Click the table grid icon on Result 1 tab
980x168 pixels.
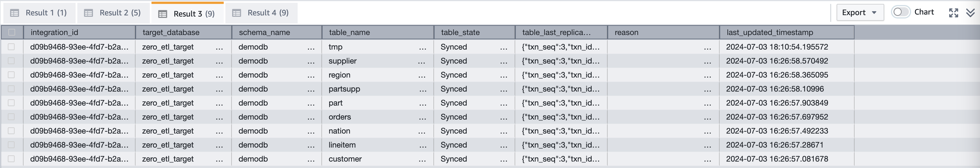coord(15,13)
